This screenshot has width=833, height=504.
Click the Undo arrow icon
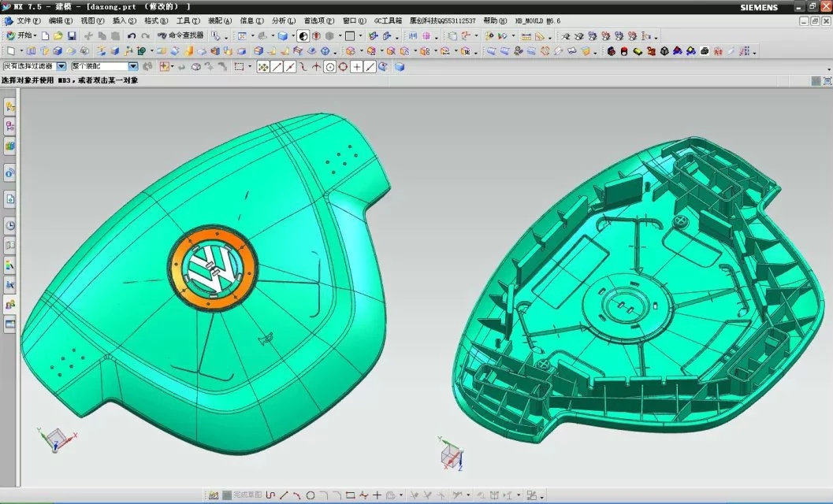coord(132,36)
